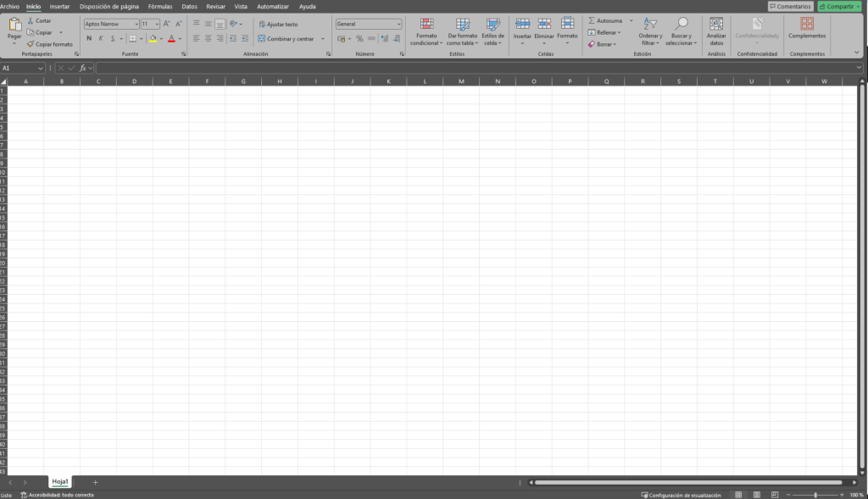Switch to the Fórmulas tab
Viewport: 868px width, 499px height.
point(160,7)
